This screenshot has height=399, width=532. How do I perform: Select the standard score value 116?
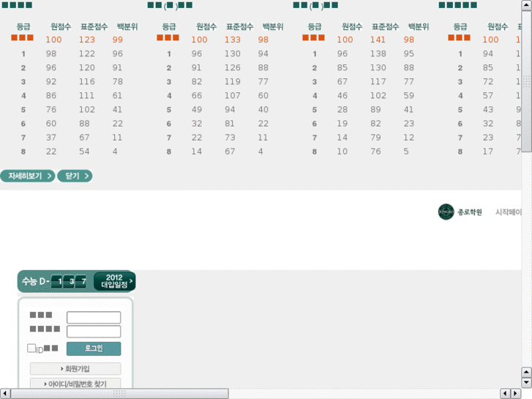(x=87, y=81)
